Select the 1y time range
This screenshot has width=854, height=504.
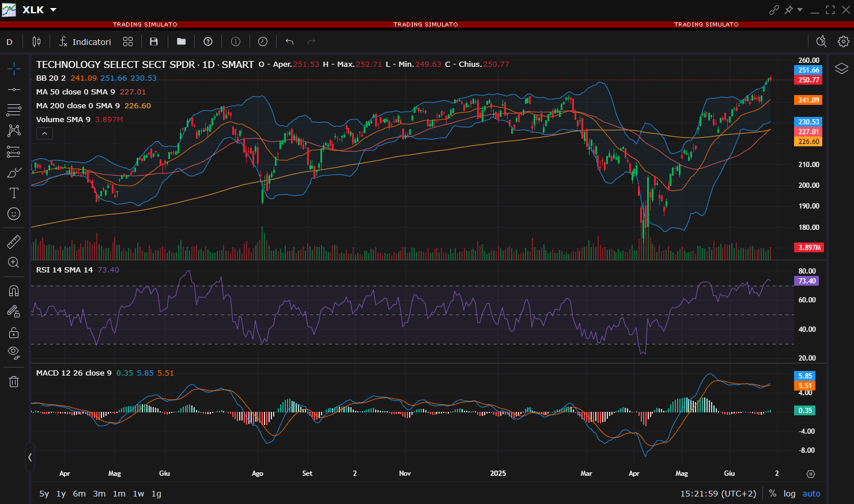(x=61, y=494)
